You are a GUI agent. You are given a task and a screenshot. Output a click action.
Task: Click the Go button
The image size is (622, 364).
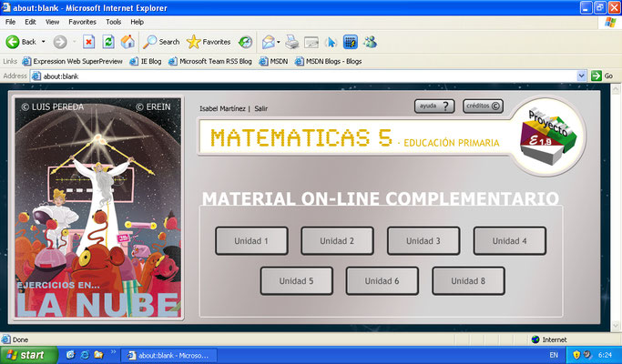[x=602, y=76]
